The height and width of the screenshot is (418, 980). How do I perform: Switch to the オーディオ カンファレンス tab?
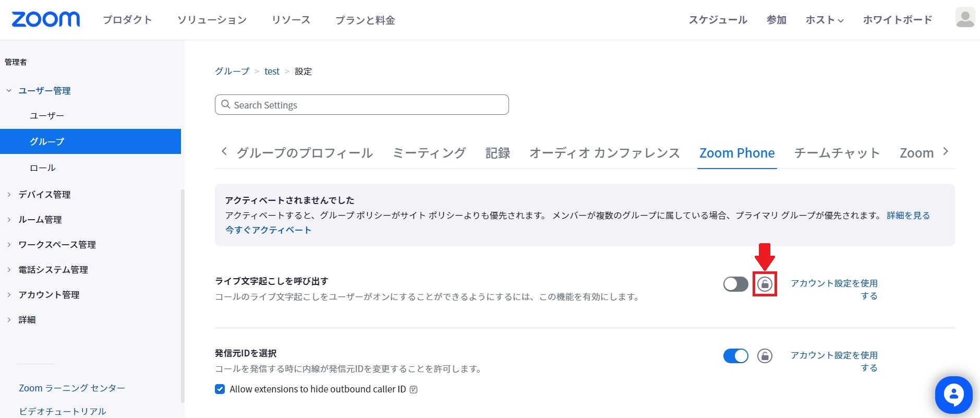pos(604,153)
